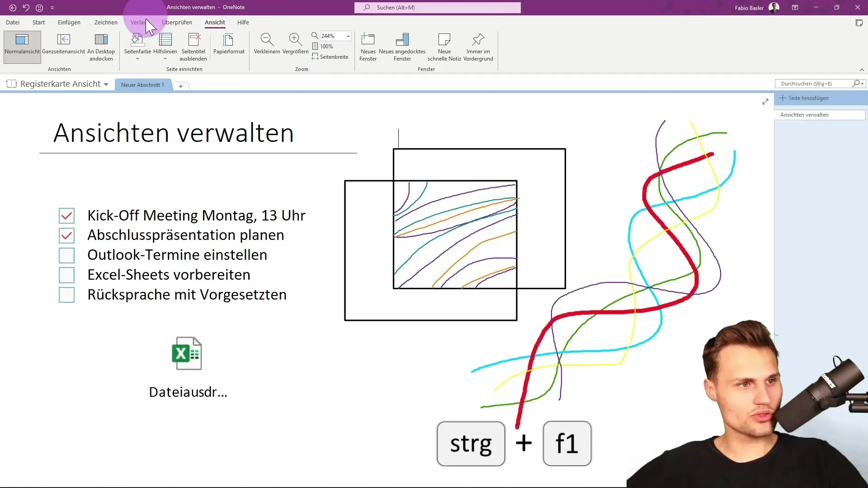Open Hilfslinien rule lines options
The width and height of the screenshot is (868, 488).
coord(165,47)
